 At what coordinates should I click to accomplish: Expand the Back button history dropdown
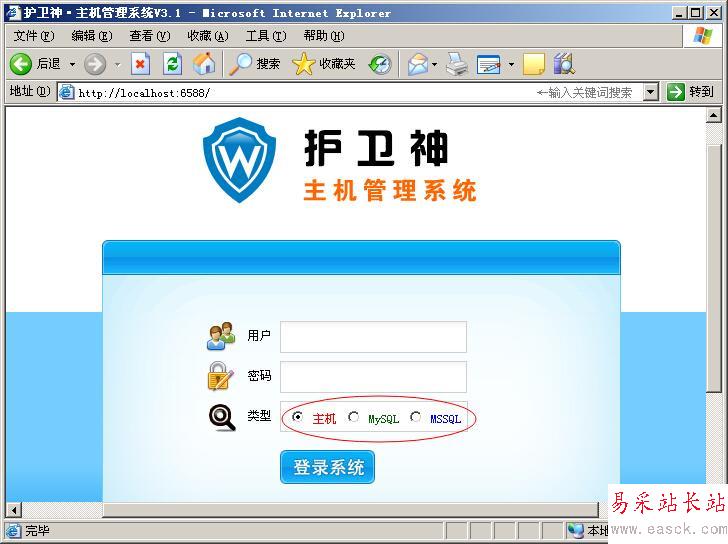(x=72, y=64)
